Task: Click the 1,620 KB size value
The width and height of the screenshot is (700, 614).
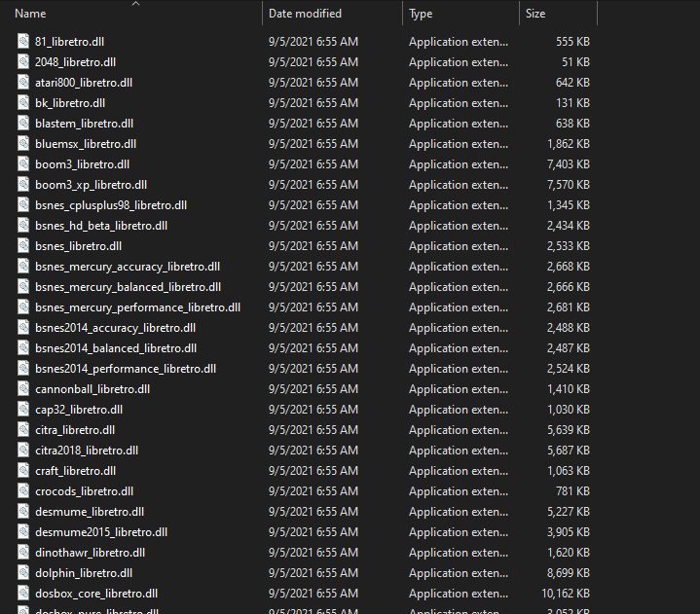Action: tap(569, 553)
